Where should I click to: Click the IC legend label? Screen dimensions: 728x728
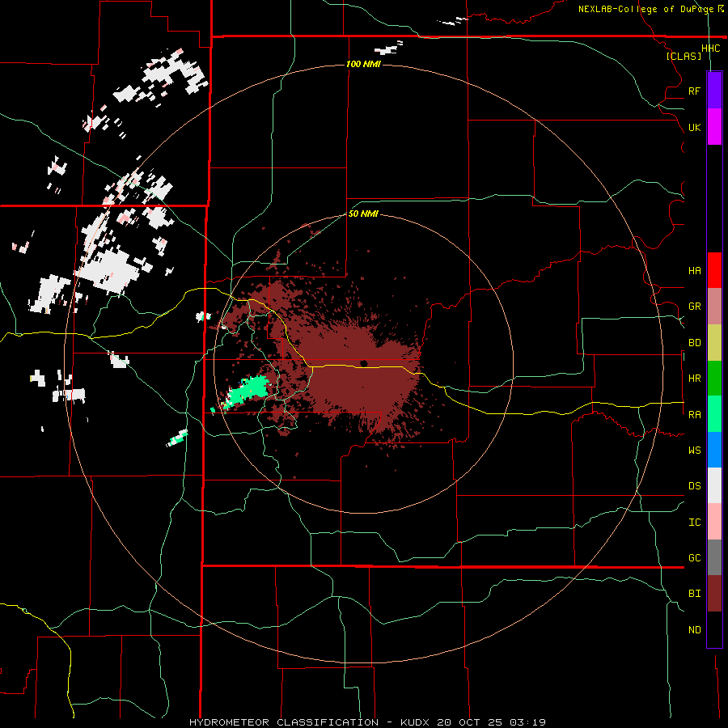coord(694,522)
